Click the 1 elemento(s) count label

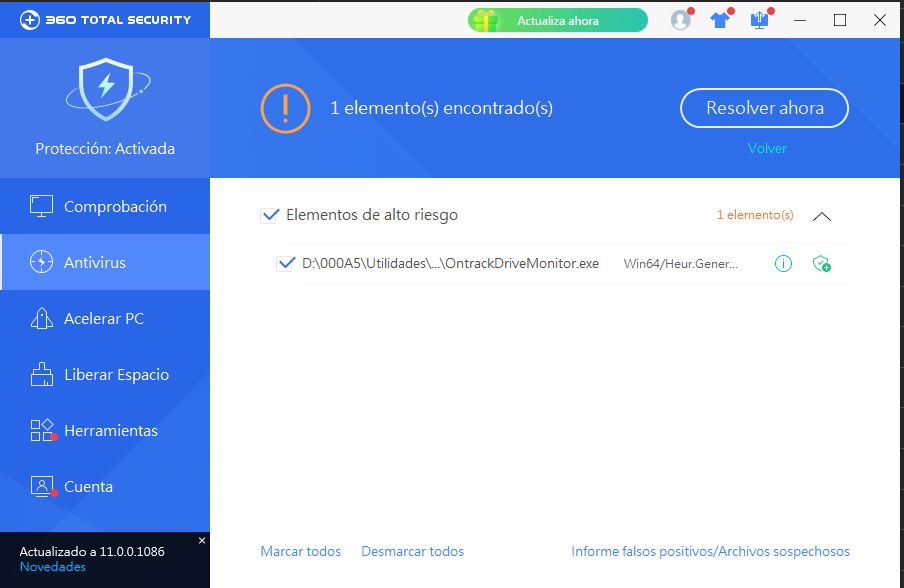click(x=755, y=215)
